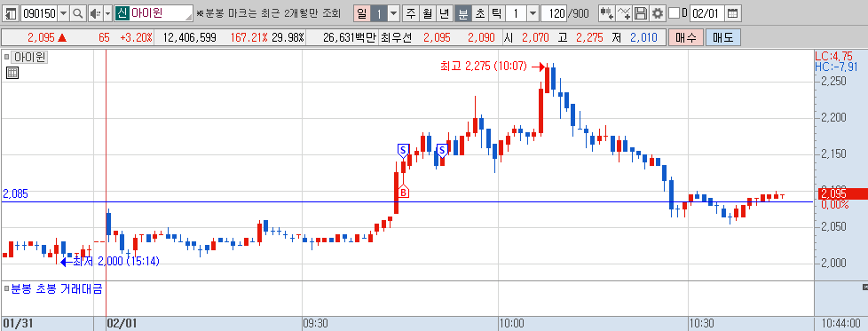Image resolution: width=868 pixels, height=331 pixels.
Task: Select the 년 yearly period button
Action: coord(445,13)
